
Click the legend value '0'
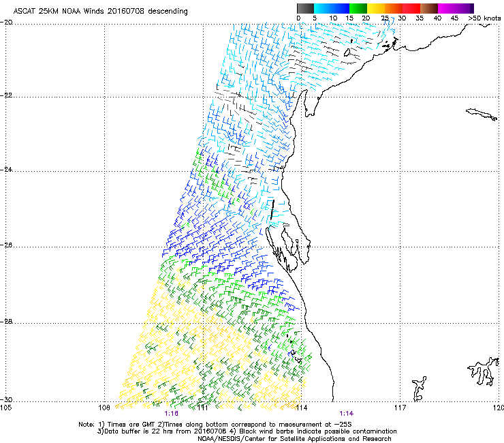pos(298,18)
